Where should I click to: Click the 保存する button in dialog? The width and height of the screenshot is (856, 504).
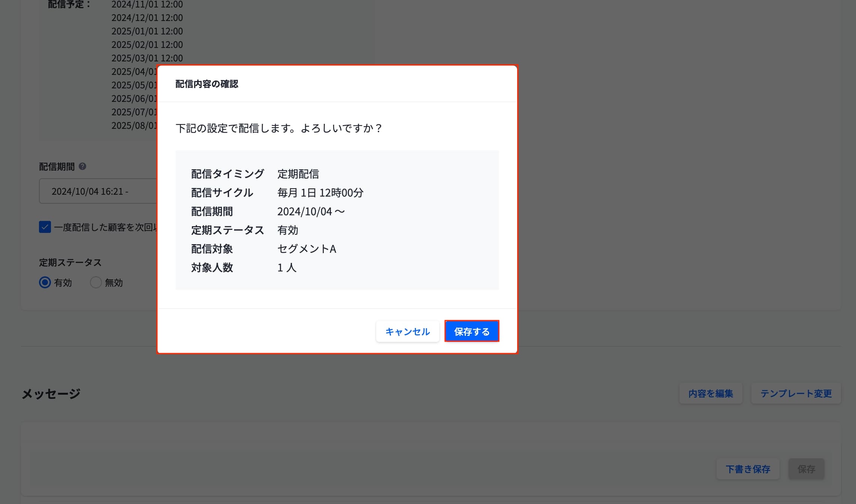pos(471,331)
